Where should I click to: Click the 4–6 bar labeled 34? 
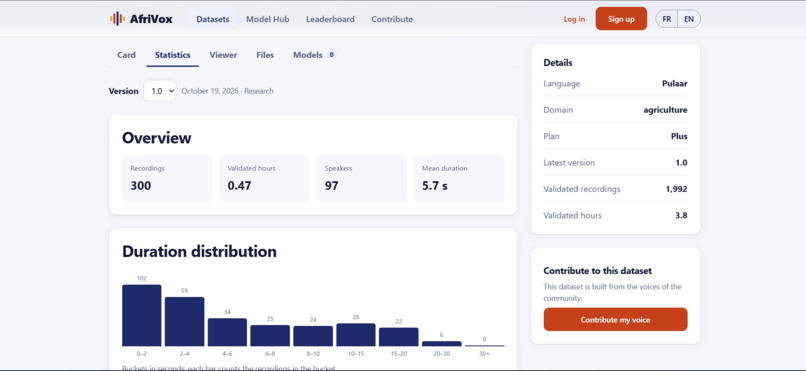pyautogui.click(x=227, y=332)
